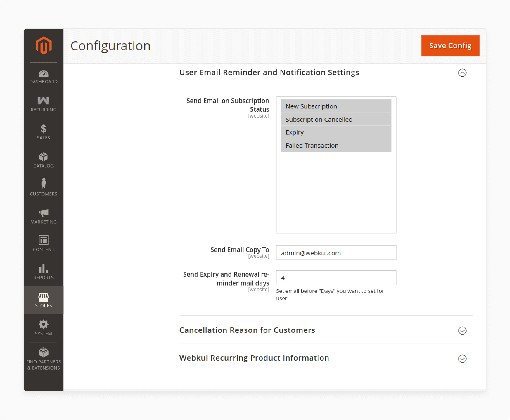The image size is (510, 420).
Task: Click the User Email Reminder section heading
Action: click(269, 73)
